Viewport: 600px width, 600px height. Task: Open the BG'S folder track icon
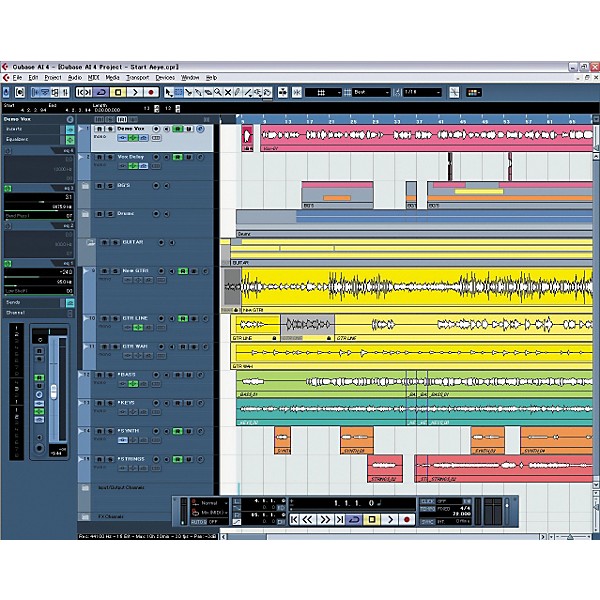click(85, 186)
